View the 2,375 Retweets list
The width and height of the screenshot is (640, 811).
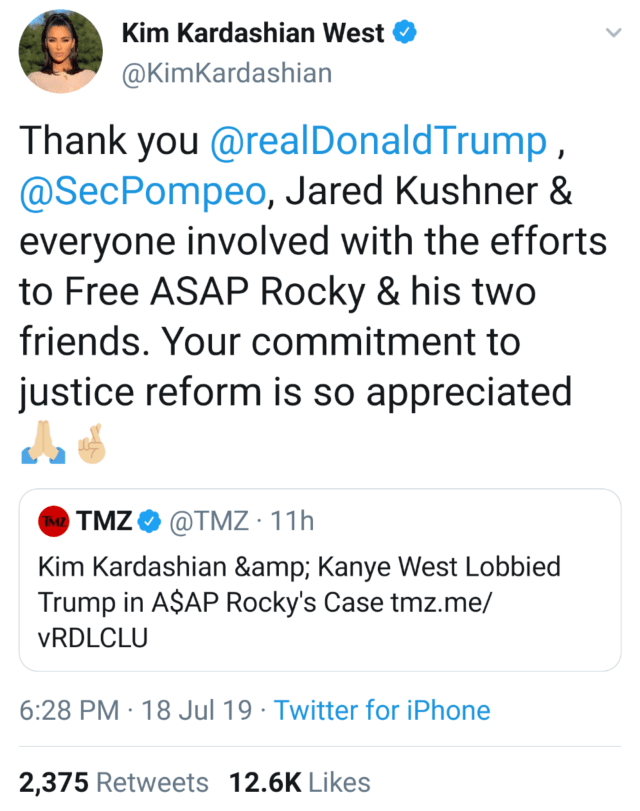point(114,782)
